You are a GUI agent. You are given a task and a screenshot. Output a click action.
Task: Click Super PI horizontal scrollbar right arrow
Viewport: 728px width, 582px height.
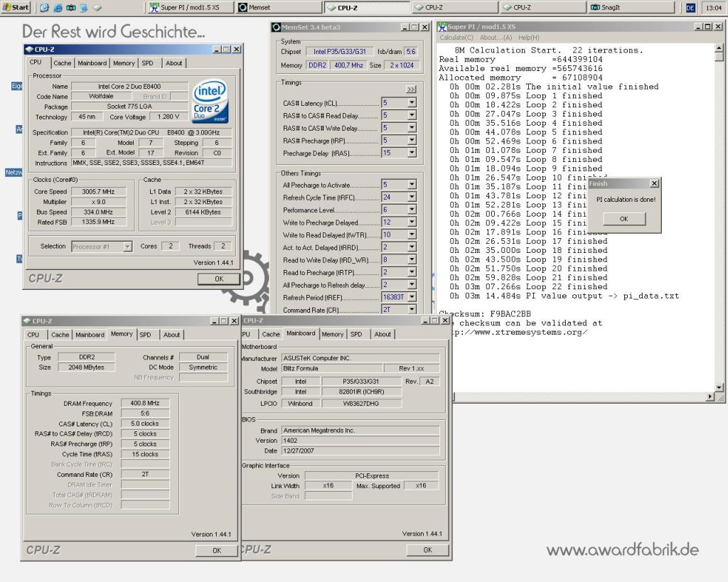coord(711,397)
